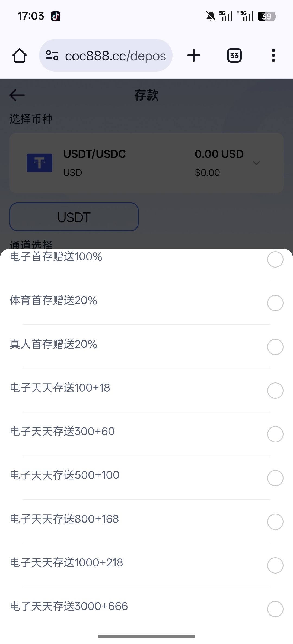Choose 电子天天存送100+18 radio option
293x644 pixels.
(x=275, y=391)
